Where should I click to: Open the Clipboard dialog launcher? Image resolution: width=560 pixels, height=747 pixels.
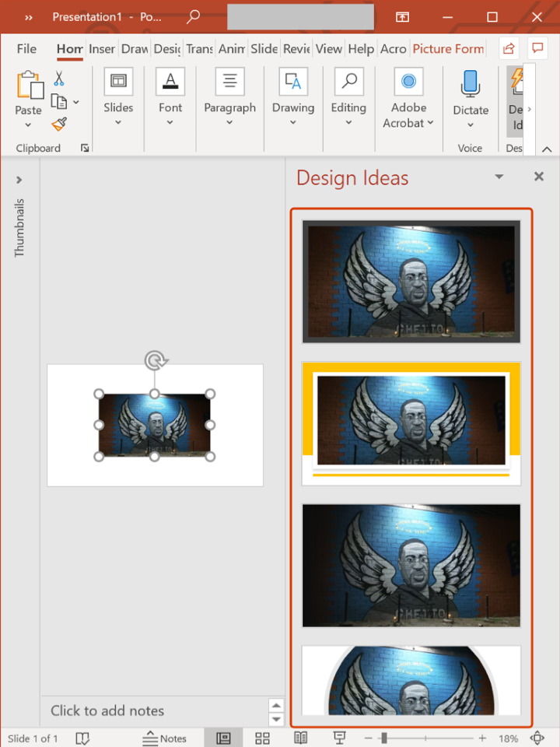click(x=85, y=148)
